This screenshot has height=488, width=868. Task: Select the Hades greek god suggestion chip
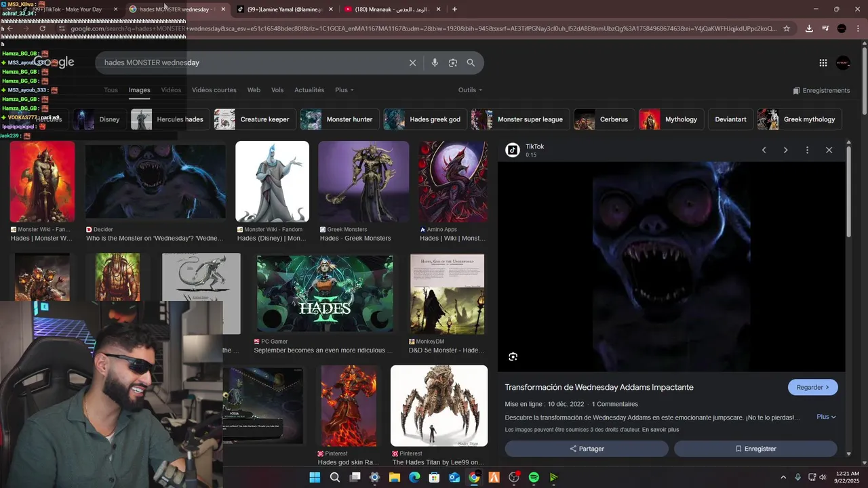click(x=425, y=119)
